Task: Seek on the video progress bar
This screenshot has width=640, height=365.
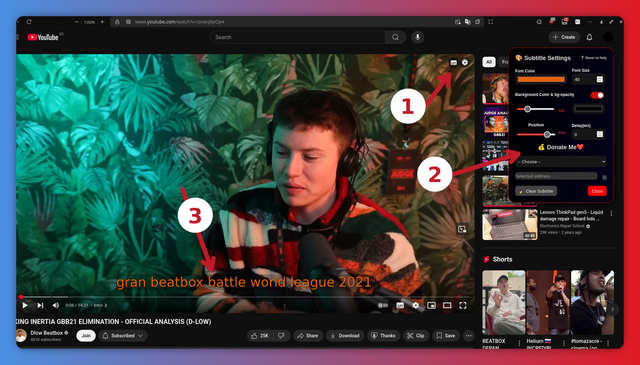Action: (x=245, y=297)
